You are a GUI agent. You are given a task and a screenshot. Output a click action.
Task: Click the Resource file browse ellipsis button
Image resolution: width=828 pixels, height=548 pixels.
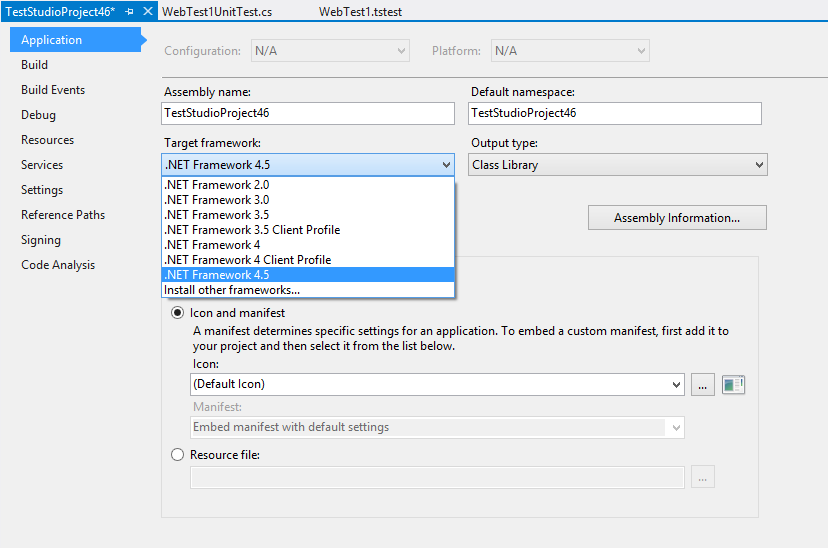[702, 477]
